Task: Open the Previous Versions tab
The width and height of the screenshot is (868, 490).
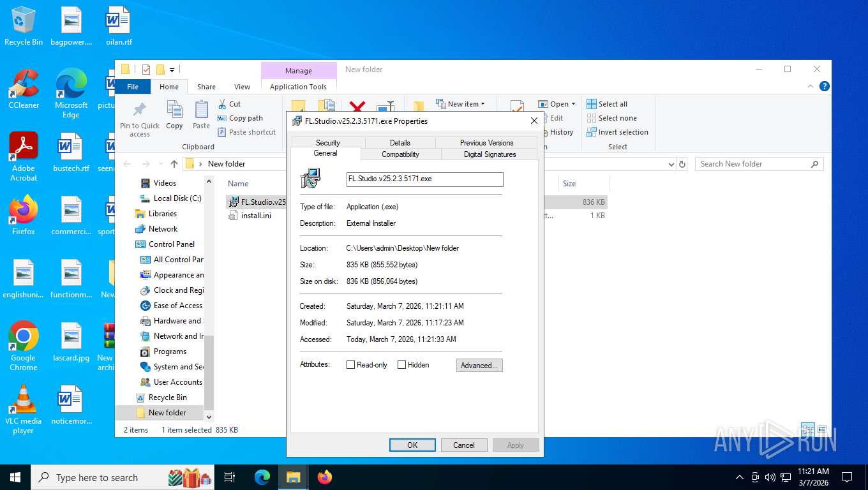Action: tap(486, 143)
